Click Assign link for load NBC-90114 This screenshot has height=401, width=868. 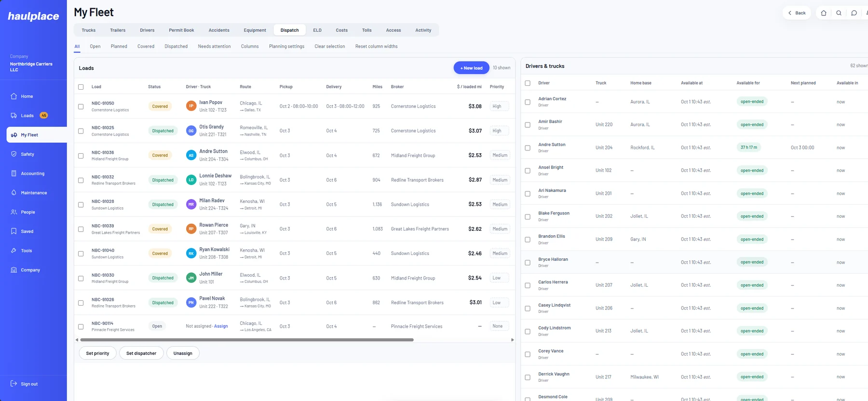221,326
